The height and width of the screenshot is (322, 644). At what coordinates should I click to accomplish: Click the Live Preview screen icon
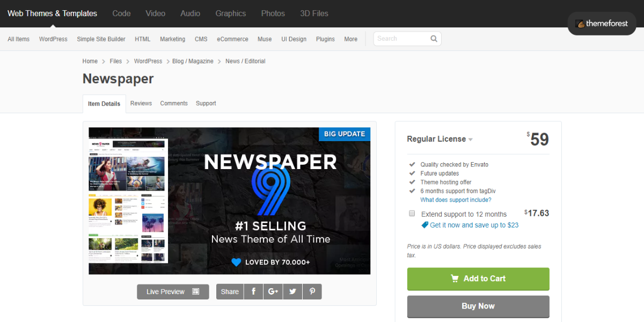click(x=196, y=291)
